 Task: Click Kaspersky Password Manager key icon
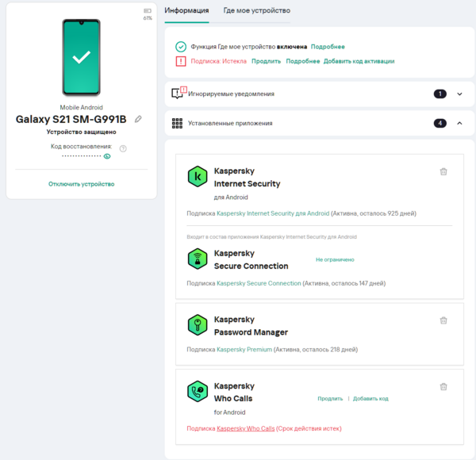198,325
